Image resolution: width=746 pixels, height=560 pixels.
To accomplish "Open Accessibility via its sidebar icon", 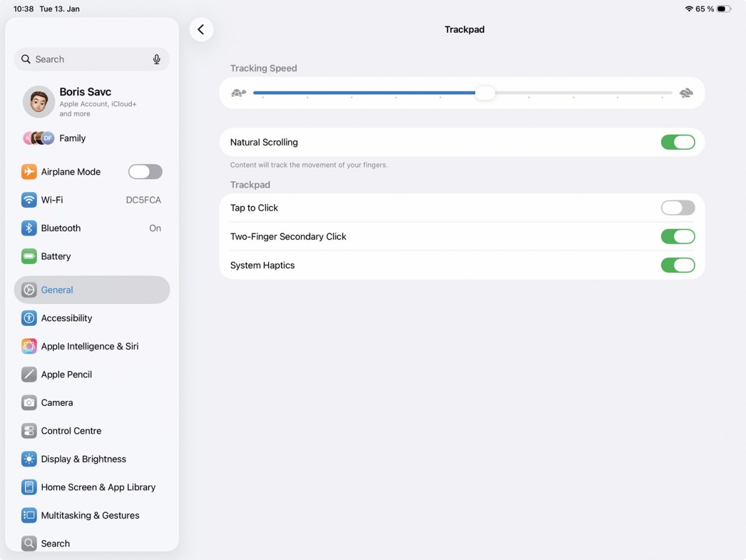I will pos(29,318).
